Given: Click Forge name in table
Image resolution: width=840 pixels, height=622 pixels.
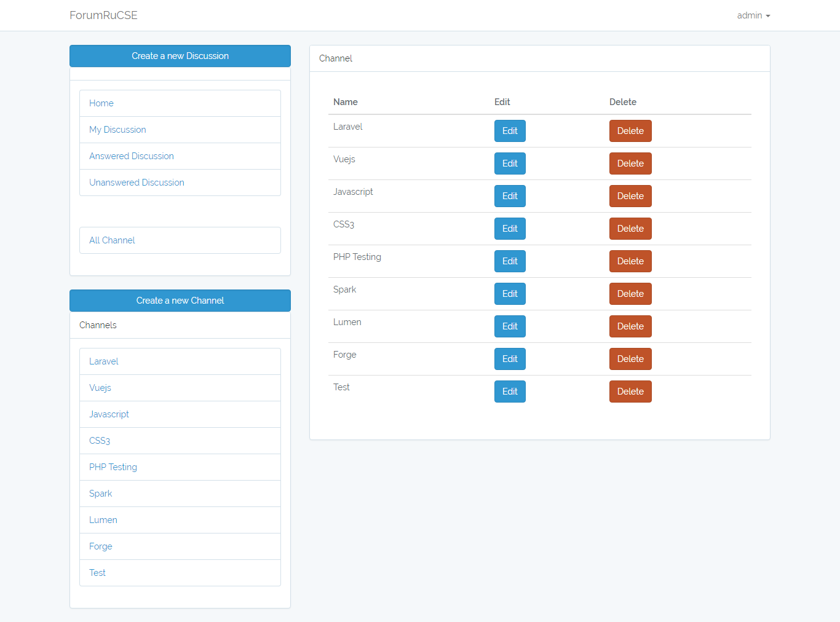Looking at the screenshot, I should pos(345,355).
